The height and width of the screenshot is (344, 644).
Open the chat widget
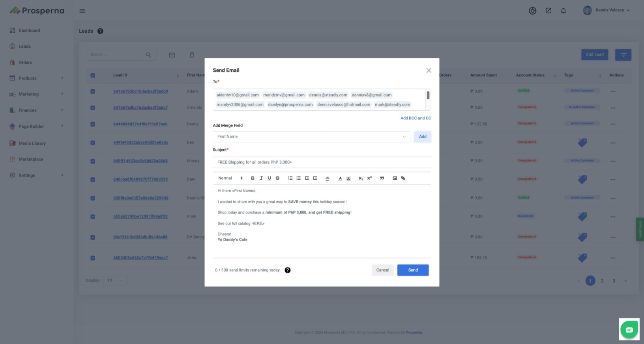click(629, 329)
